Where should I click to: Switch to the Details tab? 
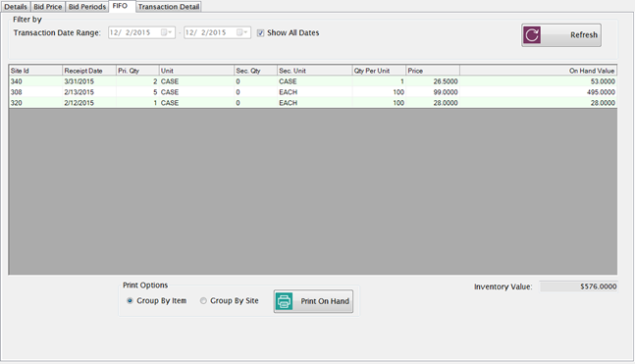(x=16, y=7)
